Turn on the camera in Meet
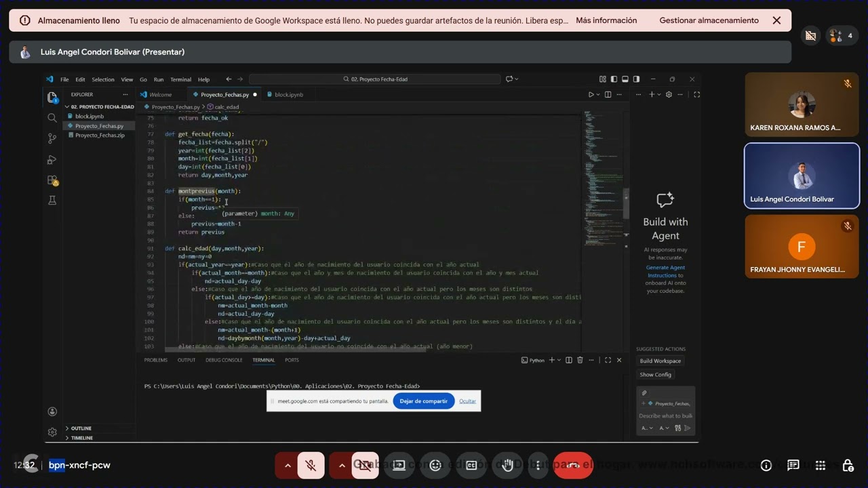Viewport: 868px width, 488px height. [x=365, y=465]
